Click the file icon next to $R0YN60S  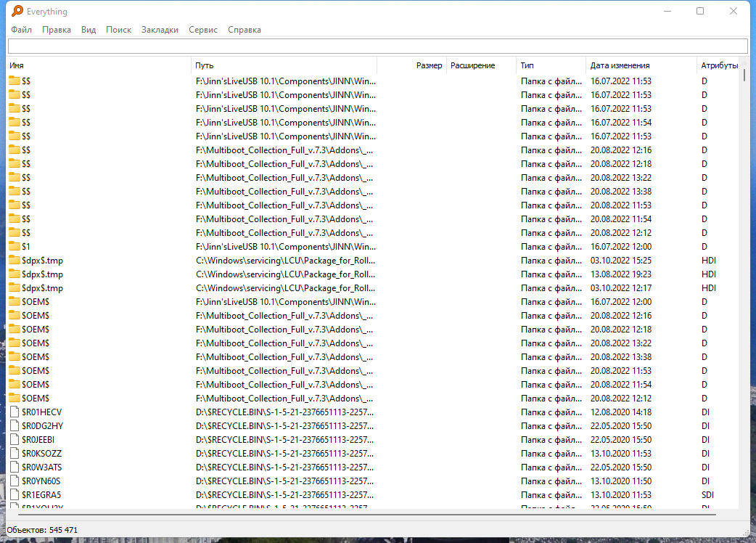click(15, 481)
